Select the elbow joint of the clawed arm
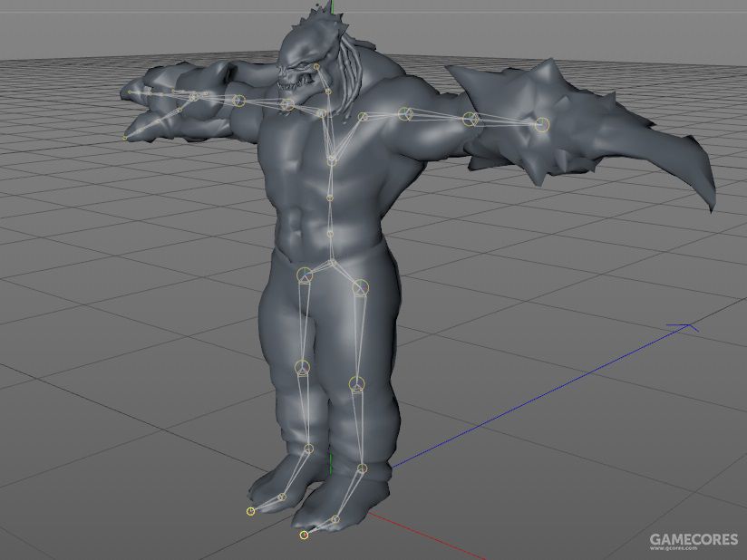This screenshot has height=560, width=747. (239, 101)
